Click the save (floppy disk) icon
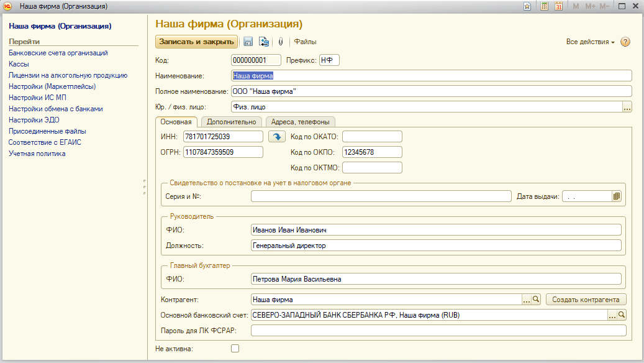This screenshot has width=644, height=363. (x=248, y=42)
